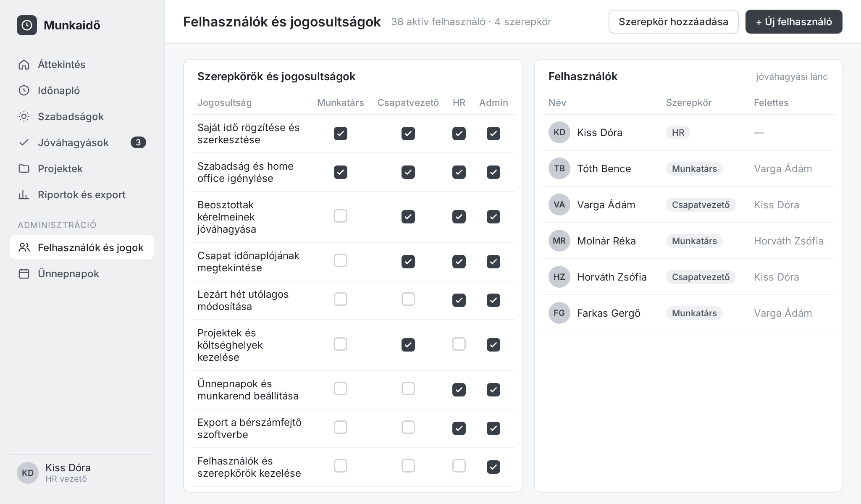Image resolution: width=861 pixels, height=504 pixels.
Task: Open the jóváhagyási lánc link
Action: [792, 76]
